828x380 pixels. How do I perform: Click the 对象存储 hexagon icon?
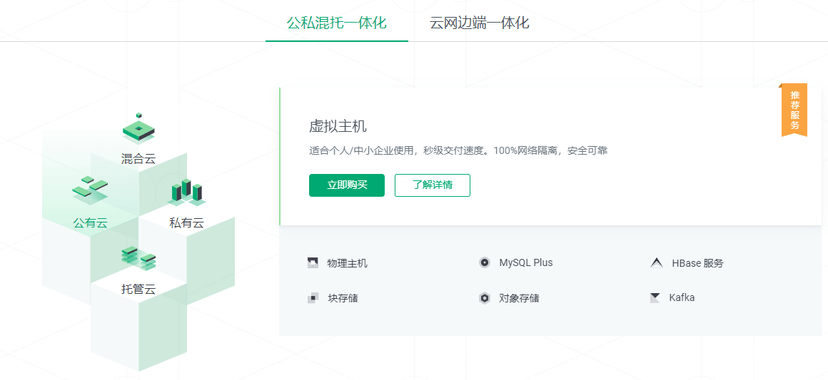(485, 298)
